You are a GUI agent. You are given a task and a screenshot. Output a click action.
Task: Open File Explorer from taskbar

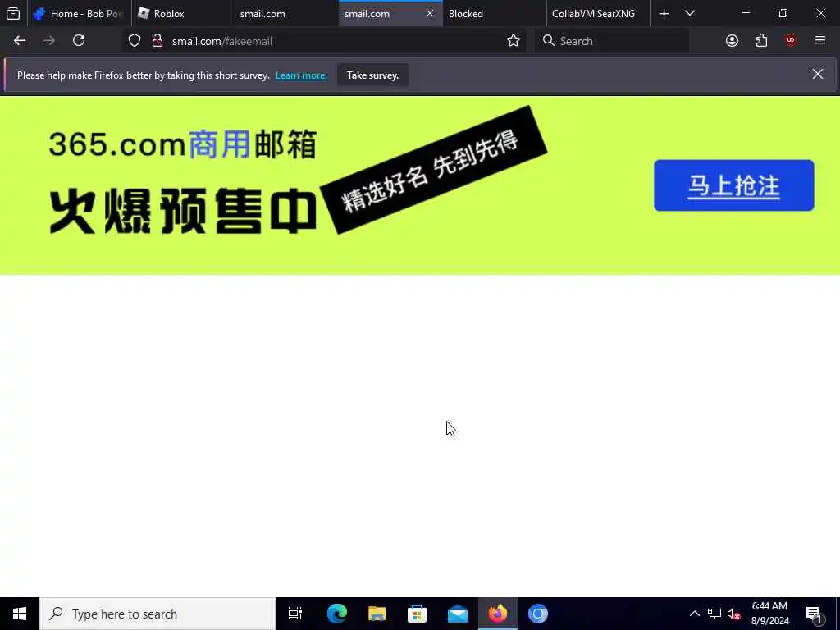click(x=377, y=614)
